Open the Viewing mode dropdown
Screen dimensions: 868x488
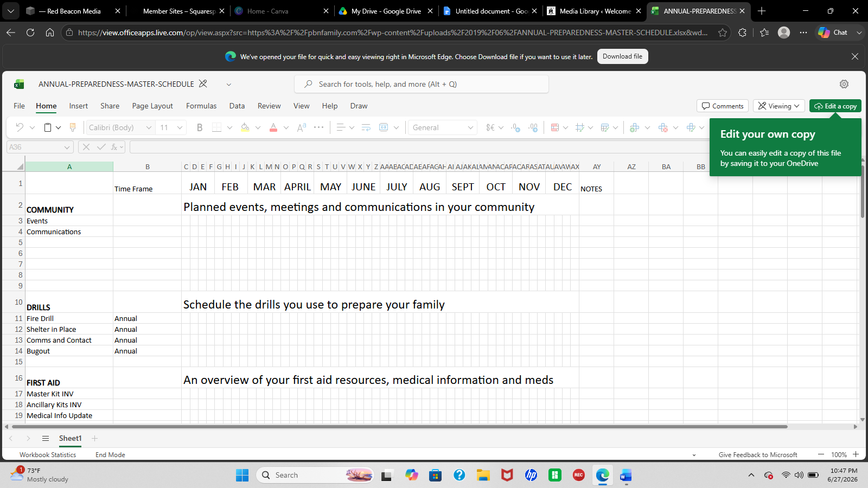pos(778,106)
